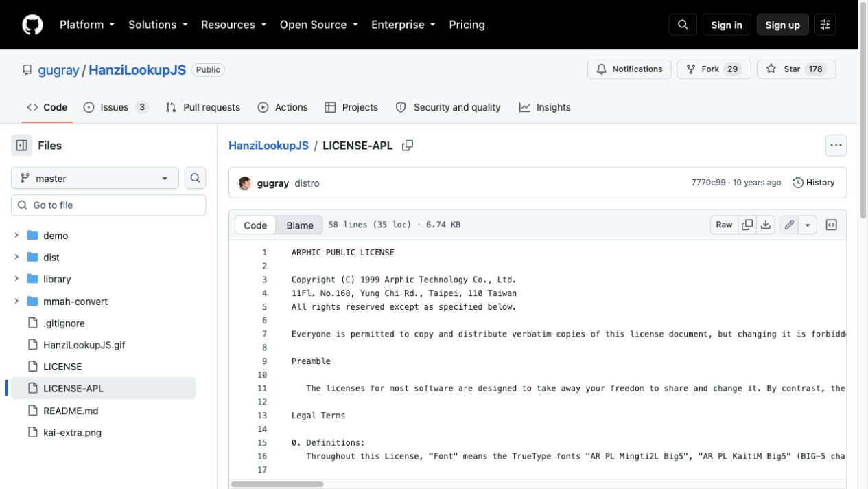Download raw file icon
The width and height of the screenshot is (868, 489).
click(766, 225)
